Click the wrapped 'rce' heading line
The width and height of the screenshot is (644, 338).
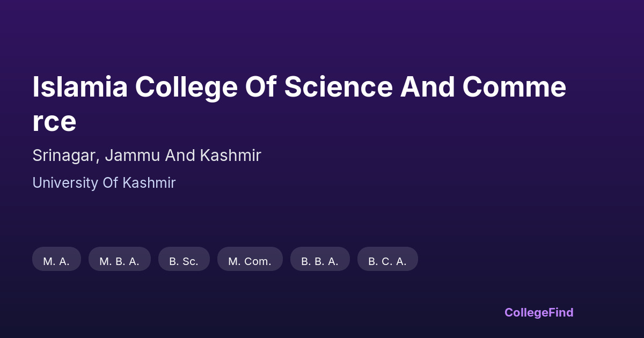point(54,122)
